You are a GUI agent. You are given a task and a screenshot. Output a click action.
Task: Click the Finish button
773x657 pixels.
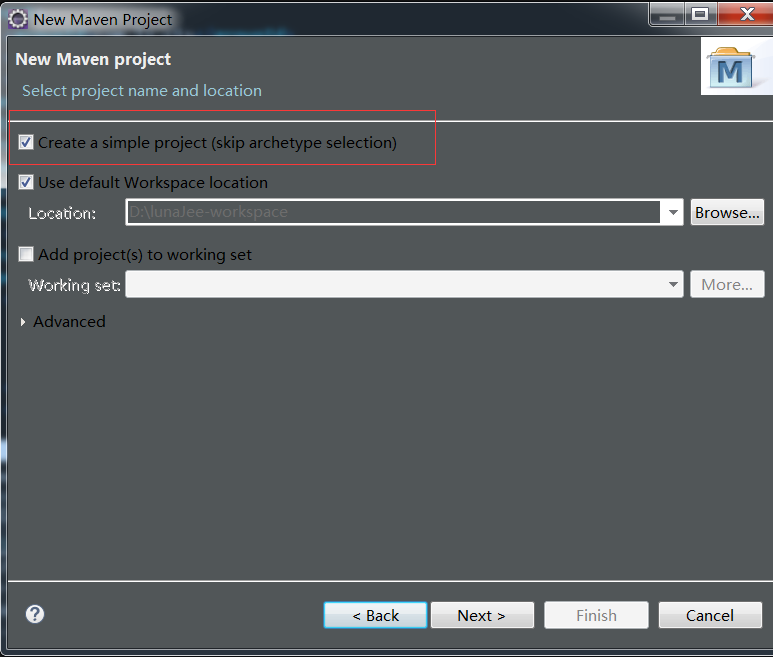click(x=596, y=615)
